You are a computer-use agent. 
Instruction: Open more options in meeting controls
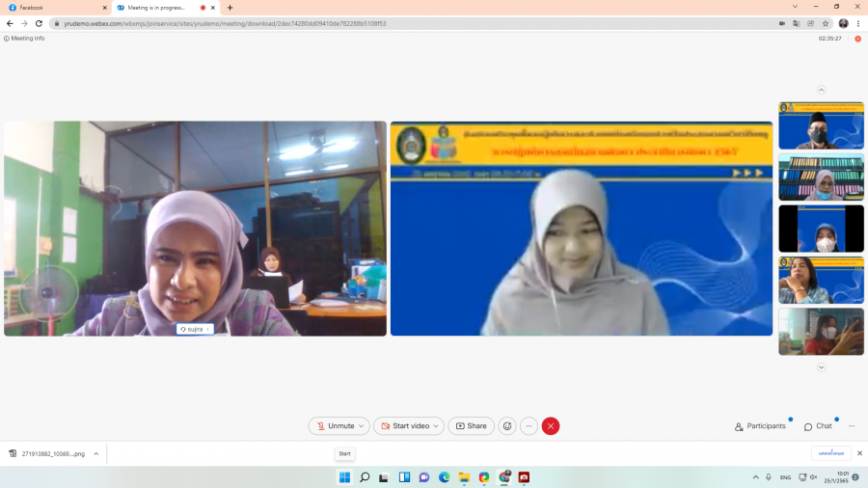(529, 426)
